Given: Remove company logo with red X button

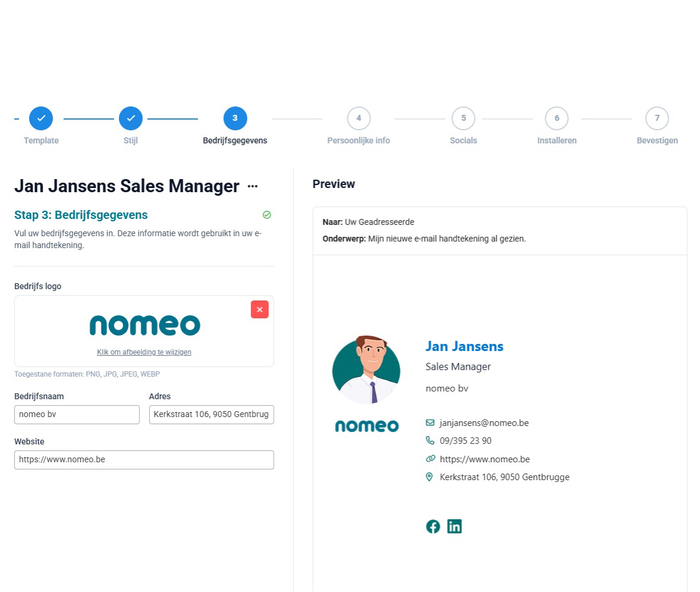Looking at the screenshot, I should click(x=260, y=309).
